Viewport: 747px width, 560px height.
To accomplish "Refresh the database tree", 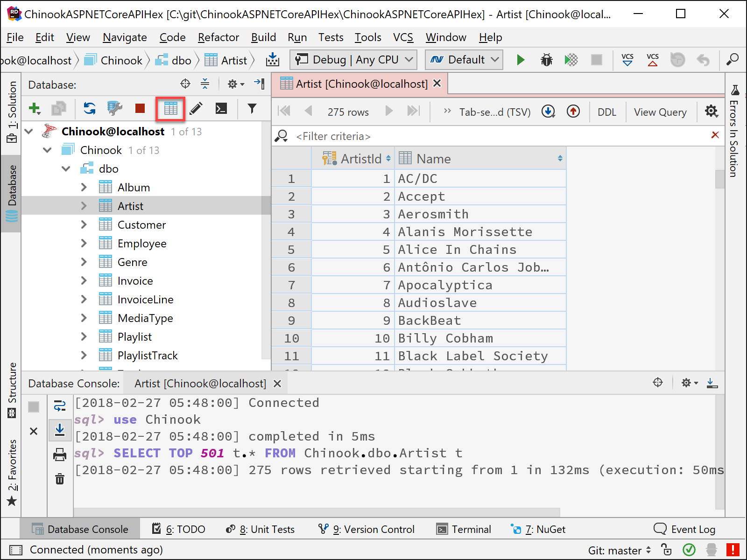I will [x=90, y=109].
